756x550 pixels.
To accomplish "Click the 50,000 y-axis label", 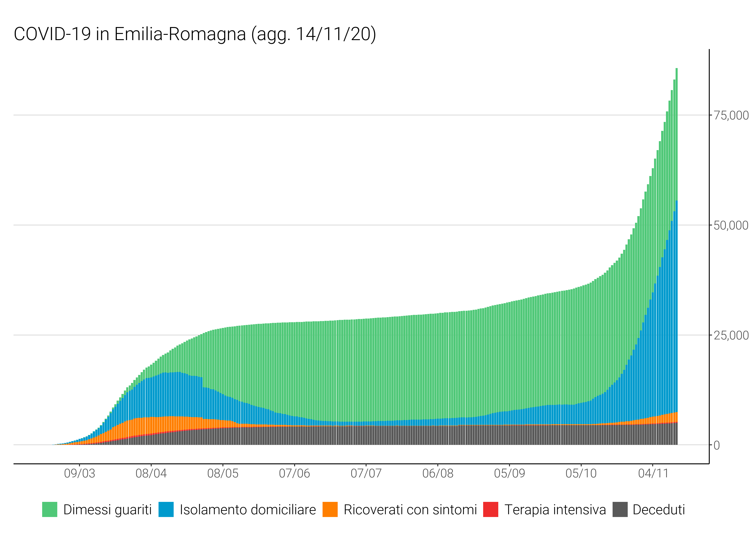I will pyautogui.click(x=731, y=225).
